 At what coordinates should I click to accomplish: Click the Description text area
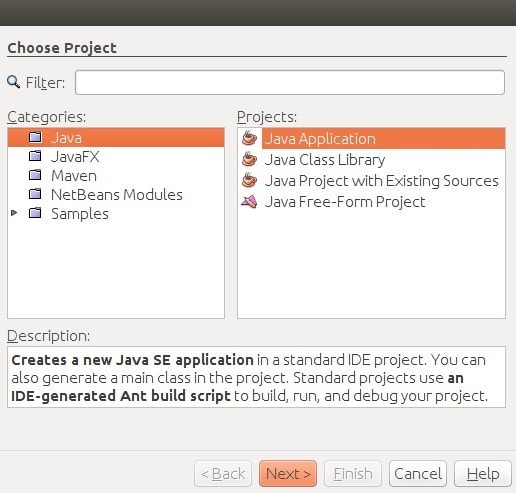point(256,377)
